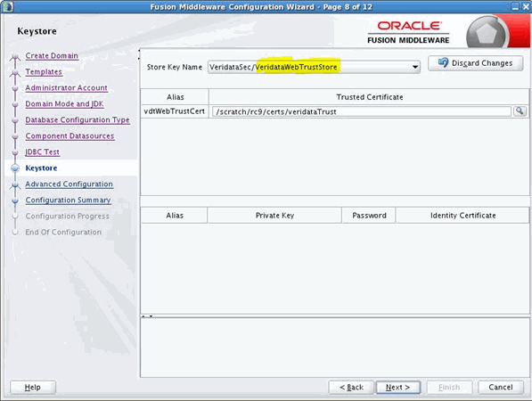Open the Store Key Name dropdown arrow
The height and width of the screenshot is (401, 532).
tap(415, 67)
